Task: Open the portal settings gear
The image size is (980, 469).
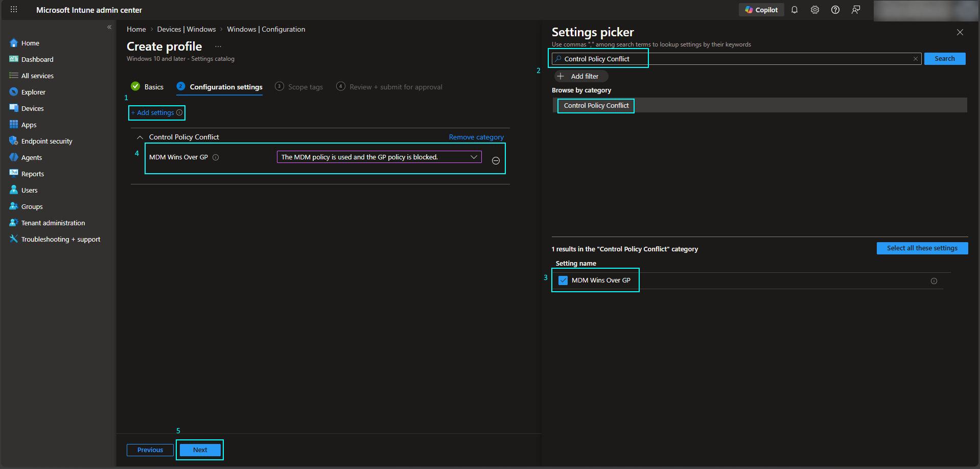Action: click(815, 10)
